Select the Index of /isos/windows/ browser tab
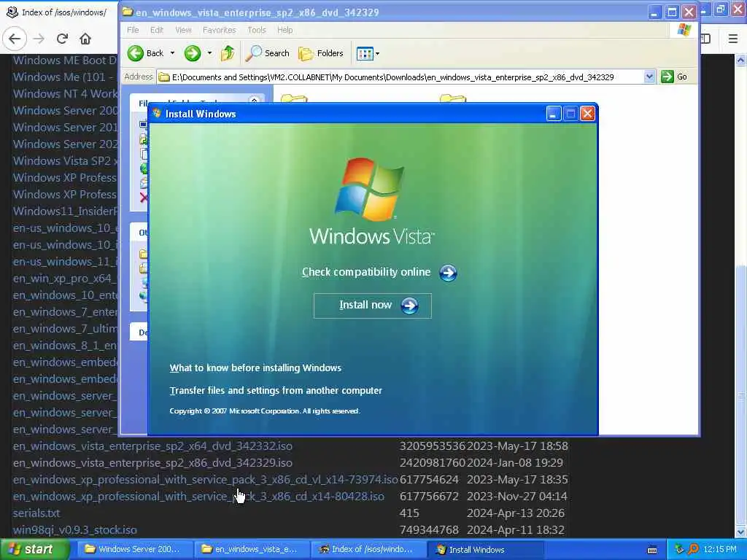Viewport: 747px width, 560px height. pos(57,12)
